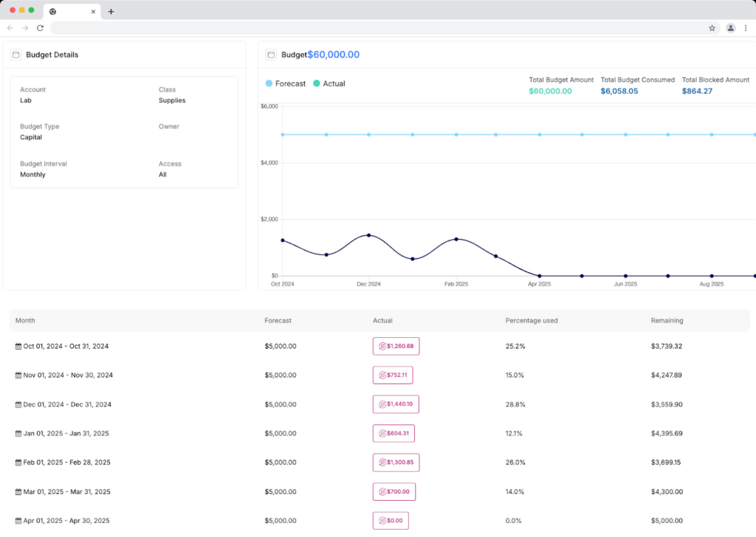Click the Budget chart panel icon
The height and width of the screenshot is (537, 756).
[x=271, y=55]
